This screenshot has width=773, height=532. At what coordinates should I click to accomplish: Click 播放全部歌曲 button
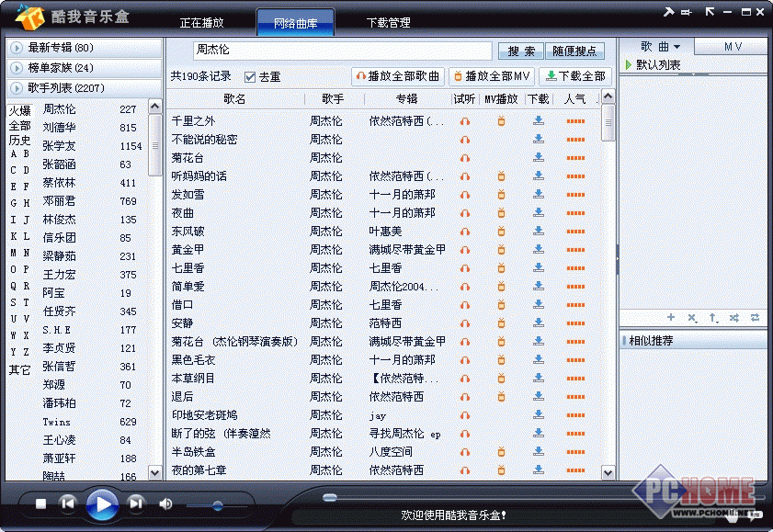398,76
